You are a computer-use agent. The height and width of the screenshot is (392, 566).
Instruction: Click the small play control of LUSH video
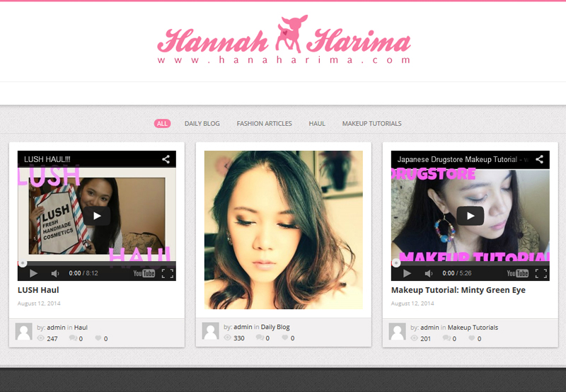coord(33,273)
